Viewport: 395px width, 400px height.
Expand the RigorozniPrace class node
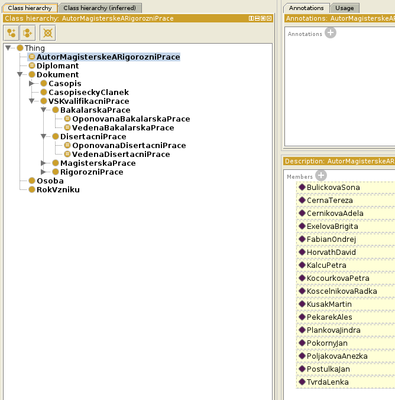43,172
